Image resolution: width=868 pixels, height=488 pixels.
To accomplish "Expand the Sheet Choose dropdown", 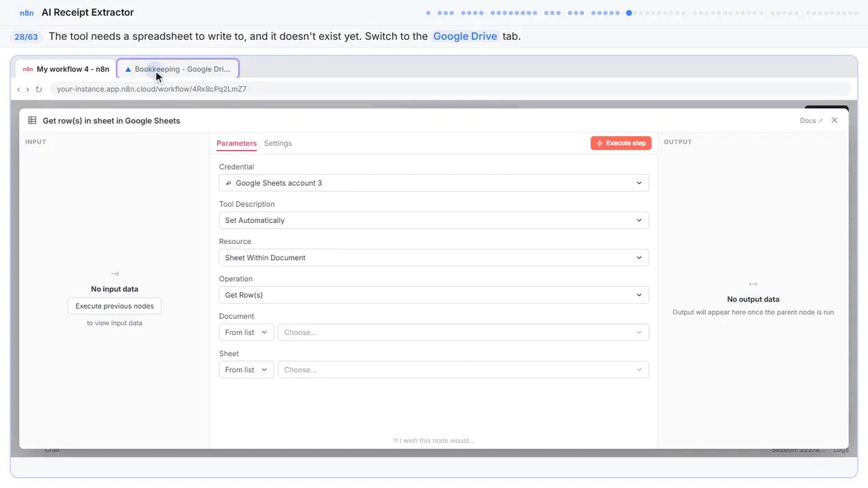I will 463,369.
